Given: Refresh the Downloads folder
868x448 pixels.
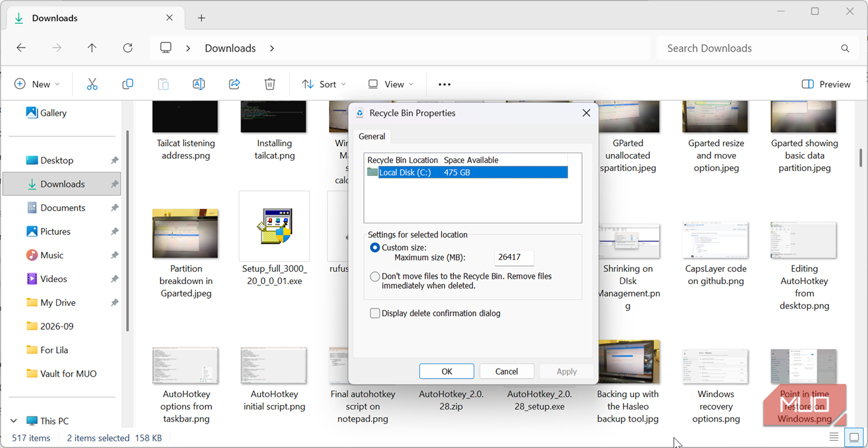Looking at the screenshot, I should 127,48.
